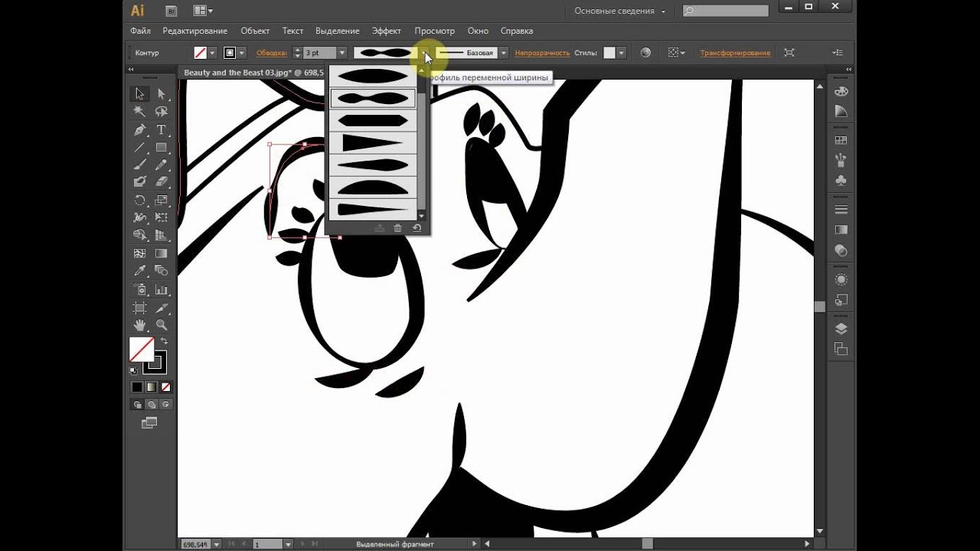This screenshot has height=551, width=980.
Task: Open the Непрозрачность opacity link
Action: coord(542,53)
